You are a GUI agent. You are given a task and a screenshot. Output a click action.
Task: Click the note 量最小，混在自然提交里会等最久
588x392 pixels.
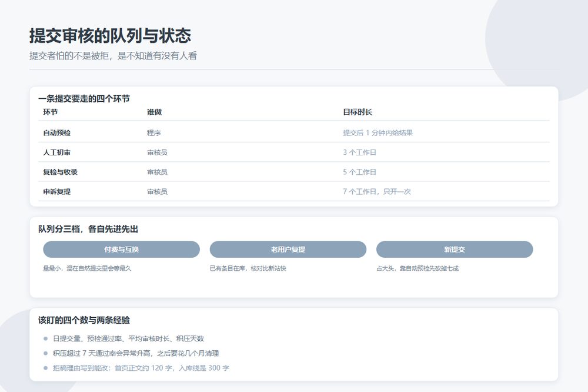click(87, 268)
